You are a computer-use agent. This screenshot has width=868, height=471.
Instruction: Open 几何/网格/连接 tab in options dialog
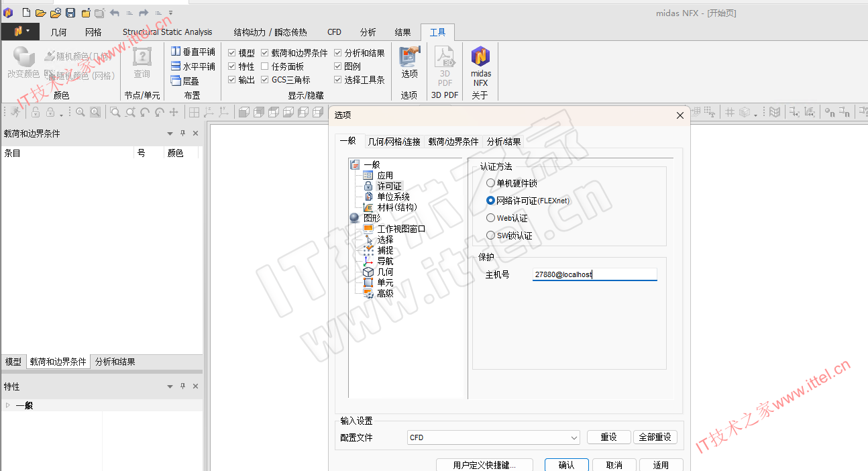(x=394, y=142)
